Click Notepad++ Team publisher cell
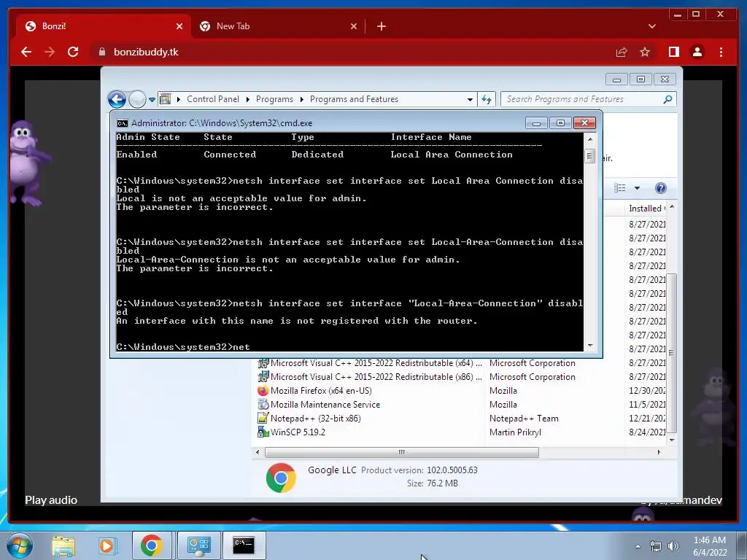The image size is (747, 560). tap(524, 418)
